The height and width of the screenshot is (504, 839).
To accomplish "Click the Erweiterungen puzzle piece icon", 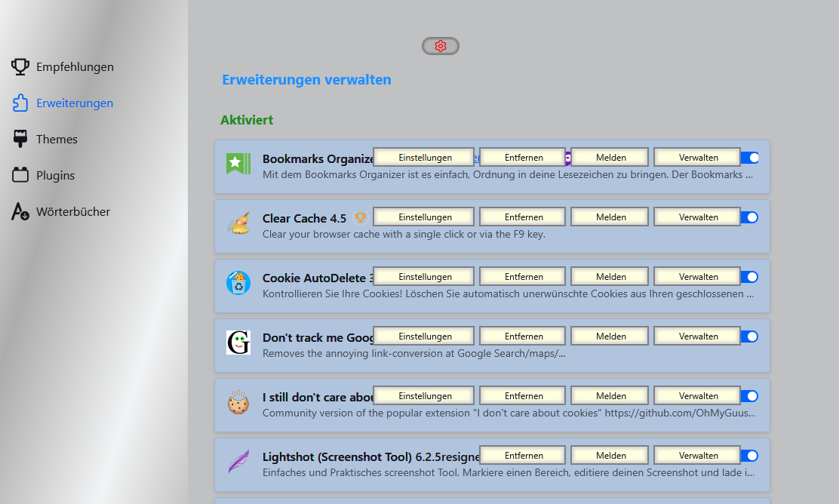I will coord(20,103).
